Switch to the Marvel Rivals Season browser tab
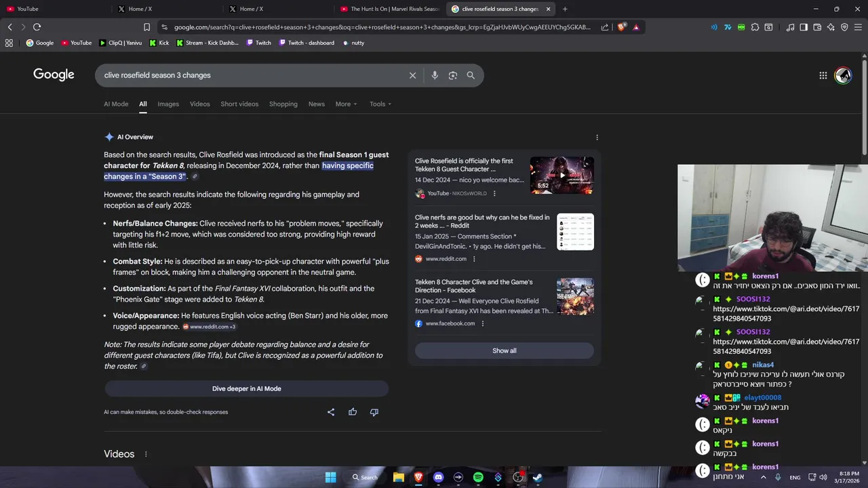This screenshot has width=868, height=488. pyautogui.click(x=390, y=9)
